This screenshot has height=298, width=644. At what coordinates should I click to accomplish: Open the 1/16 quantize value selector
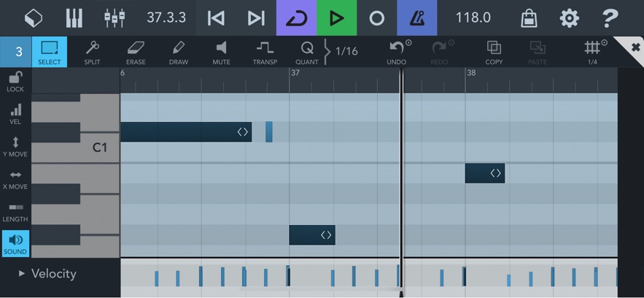pos(346,51)
